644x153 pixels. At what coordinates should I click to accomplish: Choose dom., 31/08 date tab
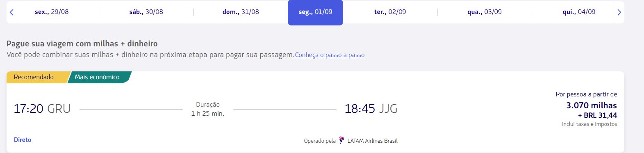[x=241, y=12]
